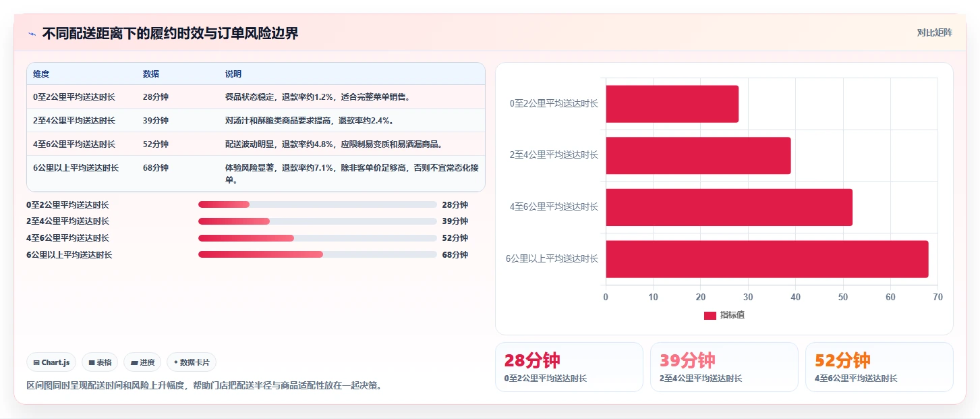Screen dimensions: 980x419
Task: Click chart axis label 6公里以上平均送达时长
Action: (552, 258)
